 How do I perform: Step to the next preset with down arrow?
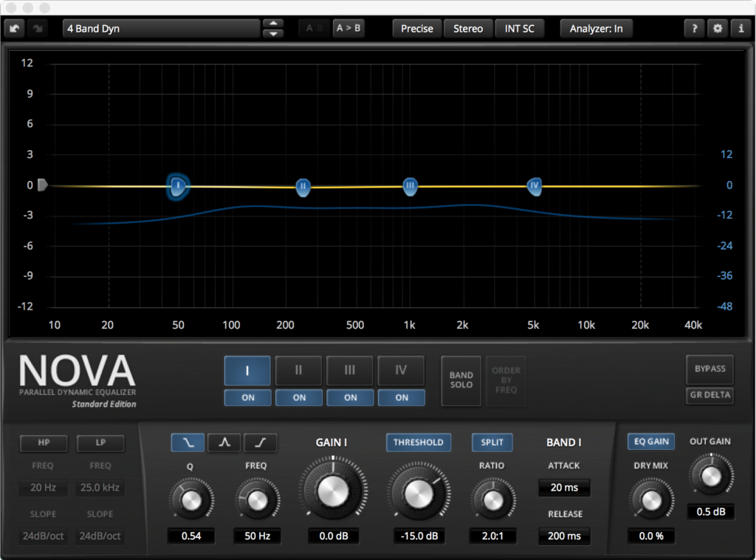click(273, 34)
